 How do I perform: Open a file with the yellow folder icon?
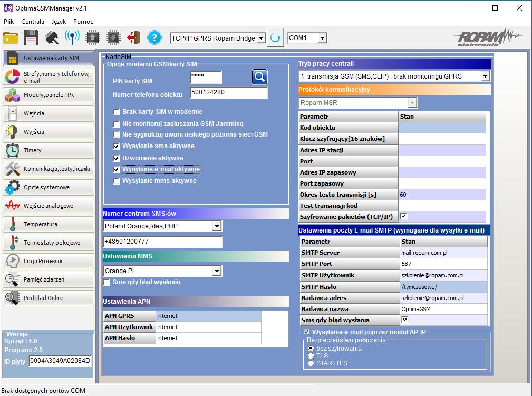coord(11,37)
